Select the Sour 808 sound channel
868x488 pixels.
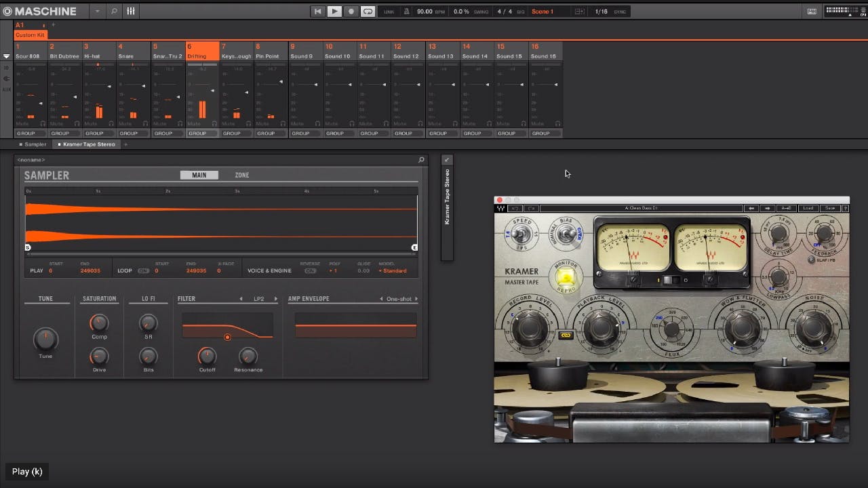coord(31,52)
